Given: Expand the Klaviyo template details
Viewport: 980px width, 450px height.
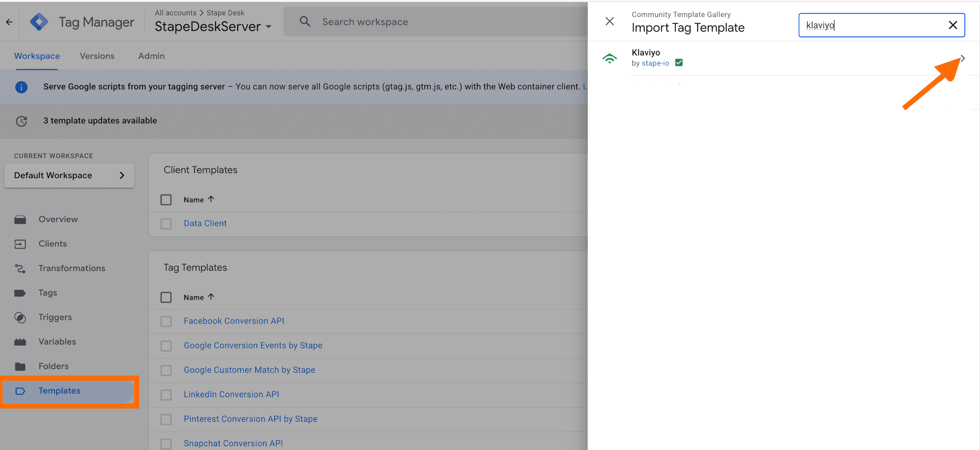Looking at the screenshot, I should pos(963,58).
